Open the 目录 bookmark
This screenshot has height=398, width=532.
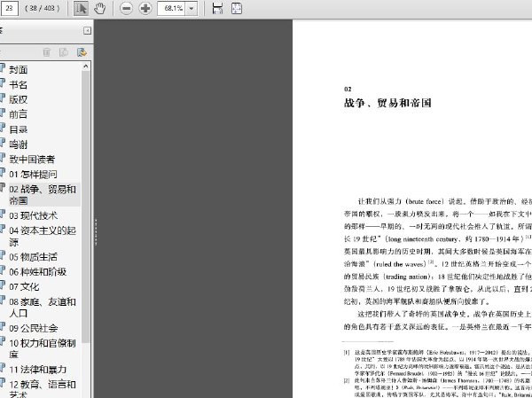19,129
